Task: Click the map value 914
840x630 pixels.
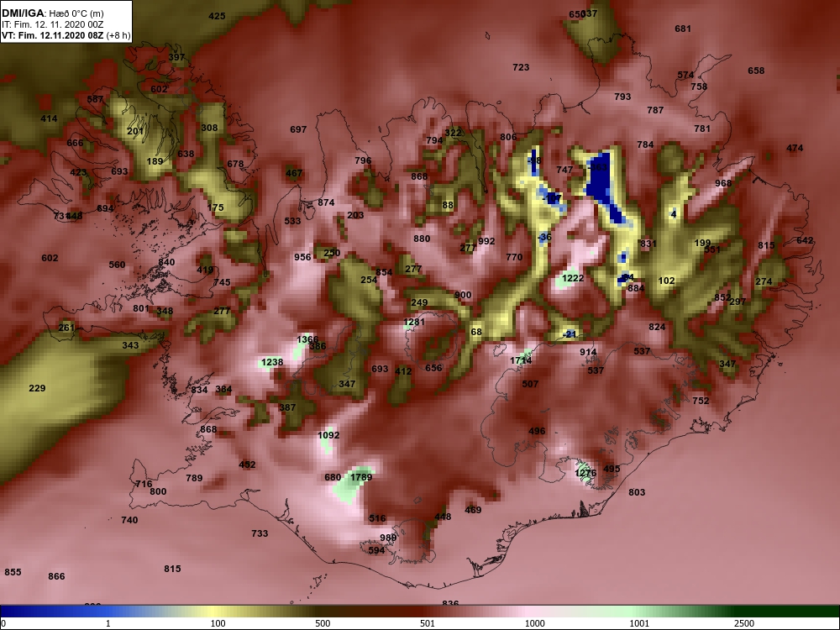Action: [x=588, y=353]
